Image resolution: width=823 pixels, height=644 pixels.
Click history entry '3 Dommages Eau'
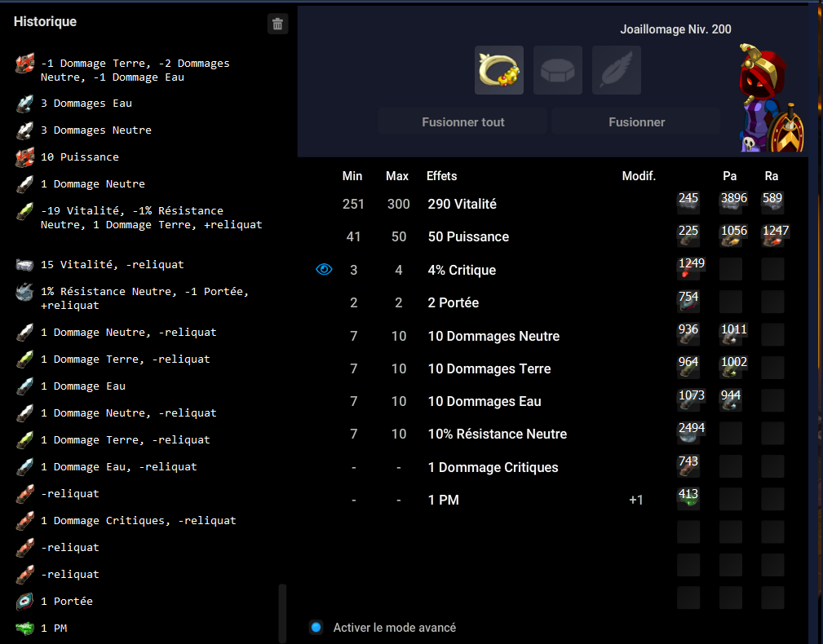tap(86, 104)
